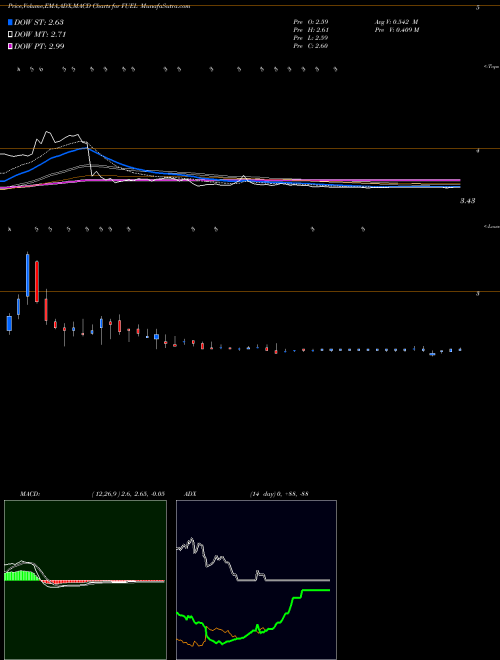Select the 'DOW MT: 2.71' legend text
The height and width of the screenshot is (660, 500).
[40, 35]
